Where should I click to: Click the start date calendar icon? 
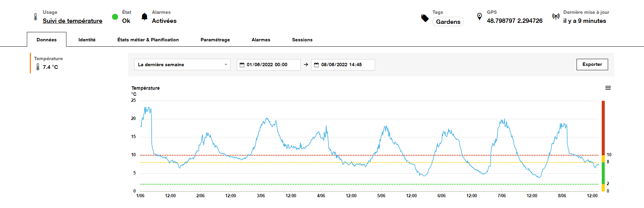(242, 65)
